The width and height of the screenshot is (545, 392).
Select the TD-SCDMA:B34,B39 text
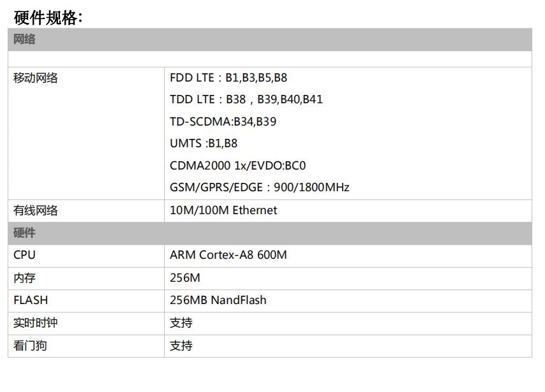coord(223,122)
